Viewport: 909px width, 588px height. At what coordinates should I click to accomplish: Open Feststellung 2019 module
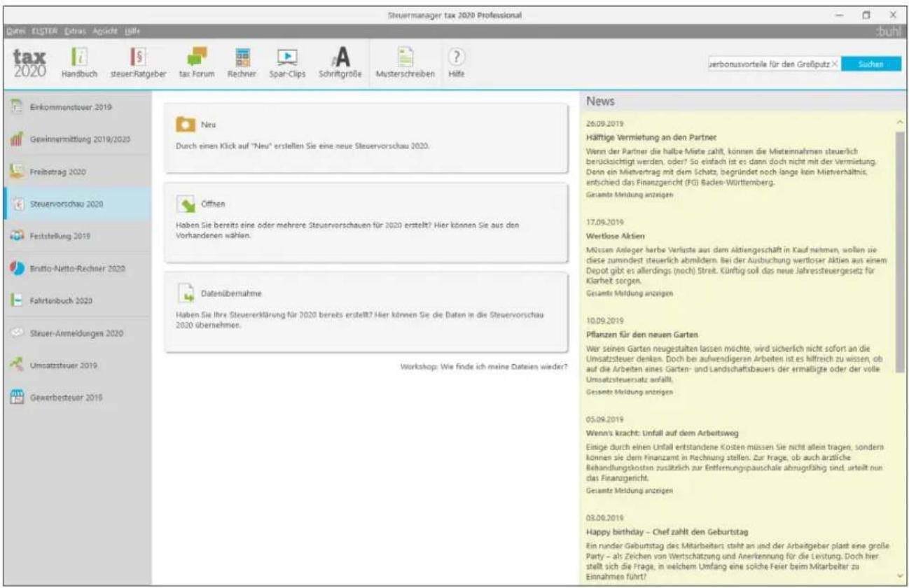tap(76, 236)
